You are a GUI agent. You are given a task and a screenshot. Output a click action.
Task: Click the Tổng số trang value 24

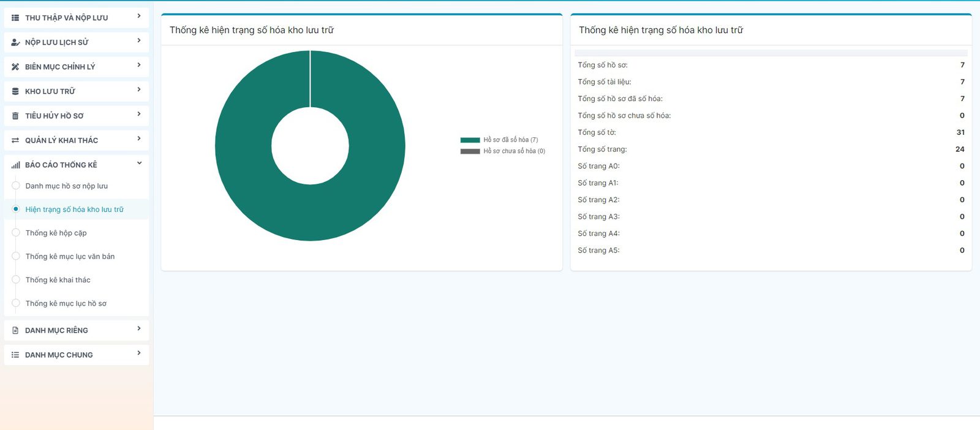tap(960, 149)
